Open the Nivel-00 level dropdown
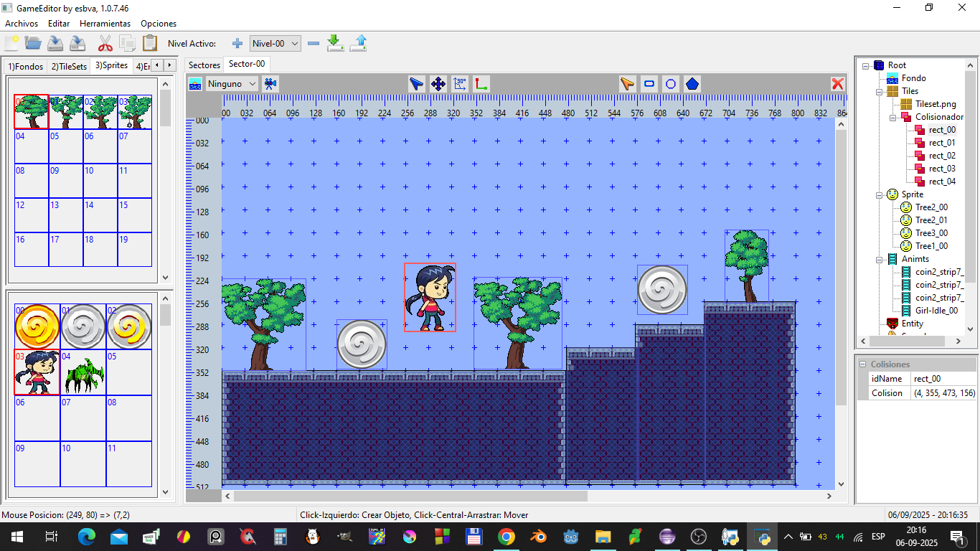The image size is (980, 551). [x=275, y=43]
